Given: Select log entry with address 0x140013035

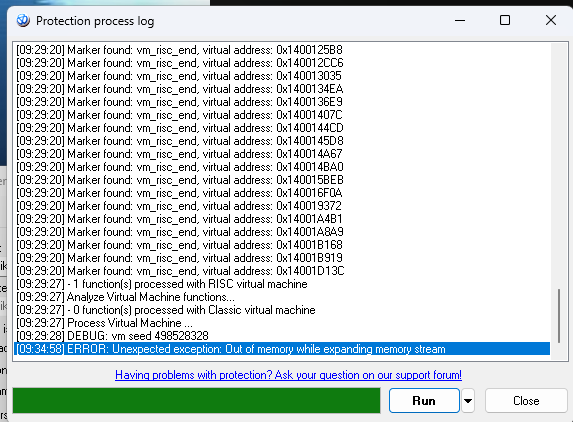Looking at the screenshot, I should pyautogui.click(x=282, y=76).
